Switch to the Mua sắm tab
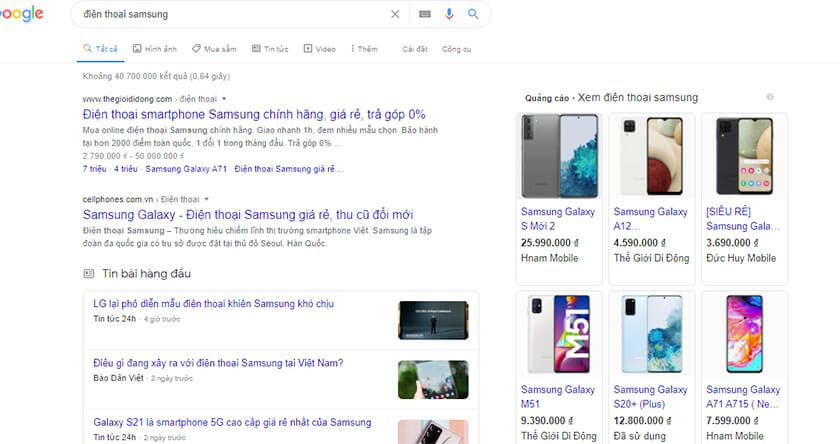Screen dimensions: 840x444 pos(214,49)
